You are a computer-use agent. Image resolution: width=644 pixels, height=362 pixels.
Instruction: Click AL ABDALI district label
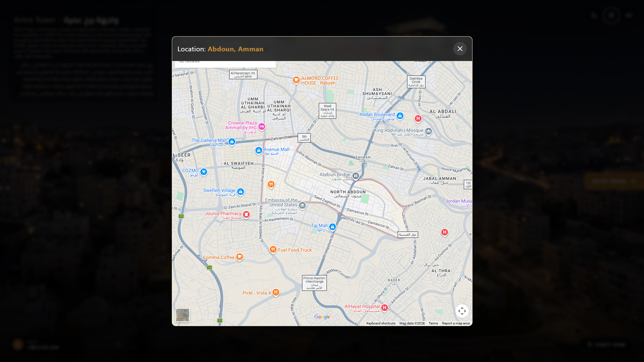443,114
